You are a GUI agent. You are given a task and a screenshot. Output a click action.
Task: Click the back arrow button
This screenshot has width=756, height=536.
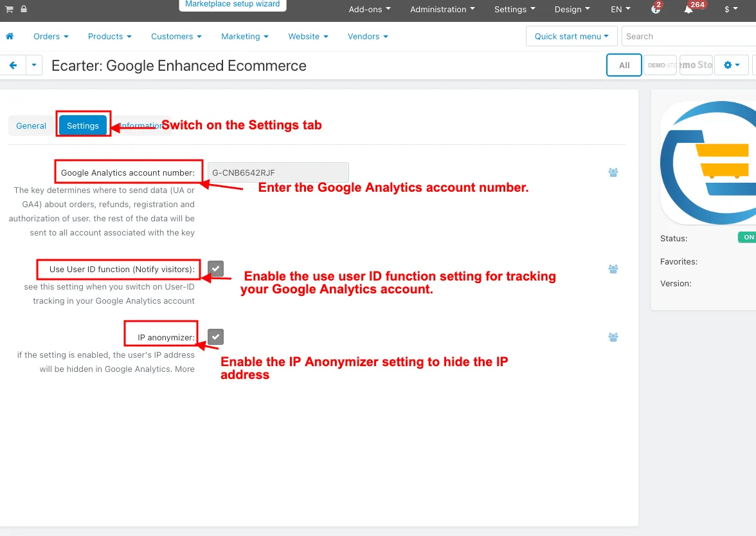click(13, 65)
